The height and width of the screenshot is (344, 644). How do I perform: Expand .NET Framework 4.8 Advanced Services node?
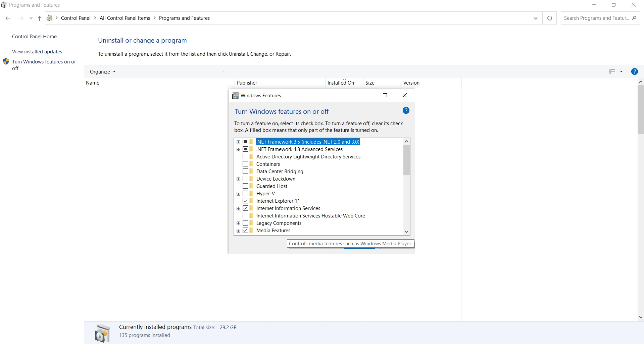pos(238,149)
